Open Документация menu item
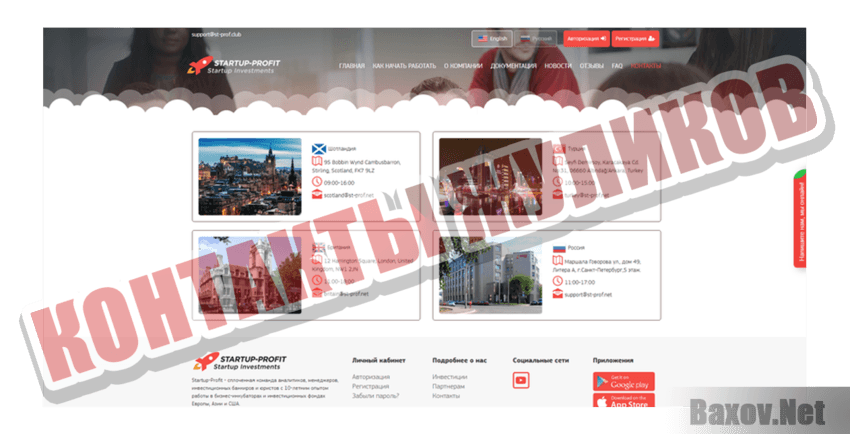The width and height of the screenshot is (850, 434). pos(513,66)
